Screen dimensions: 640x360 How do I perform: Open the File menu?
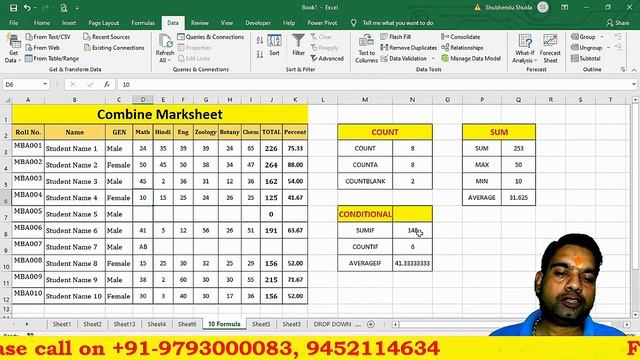click(x=13, y=23)
